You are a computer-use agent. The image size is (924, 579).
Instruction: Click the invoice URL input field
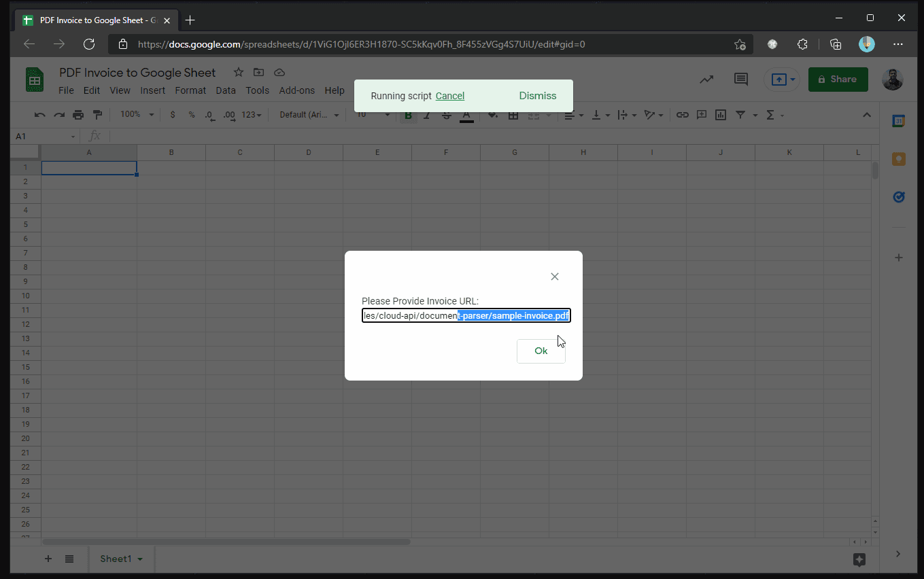pos(466,315)
